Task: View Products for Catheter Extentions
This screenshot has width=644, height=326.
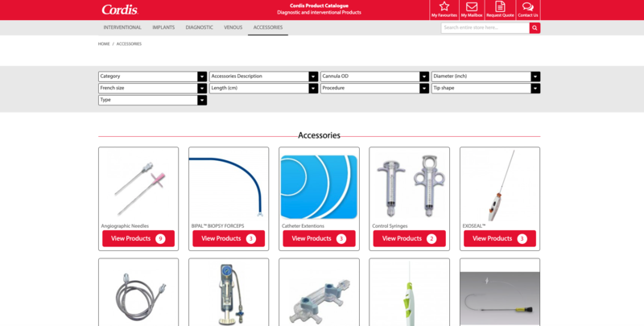Action: point(319,238)
